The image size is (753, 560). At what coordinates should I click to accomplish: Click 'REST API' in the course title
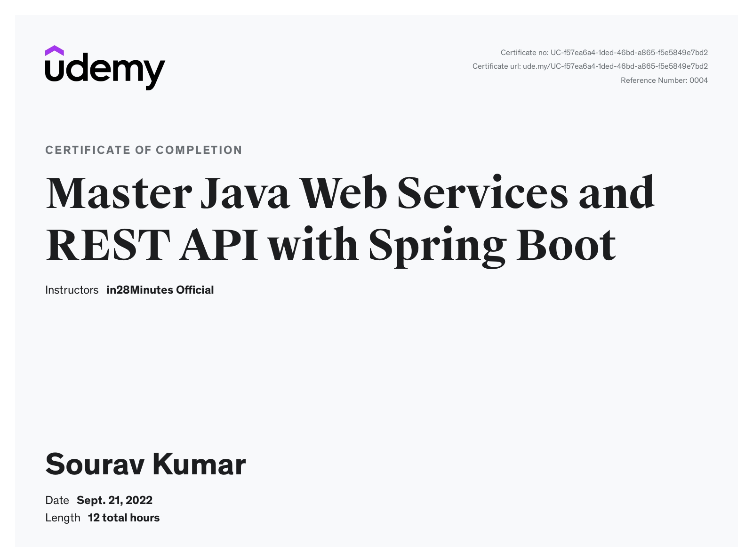point(152,245)
